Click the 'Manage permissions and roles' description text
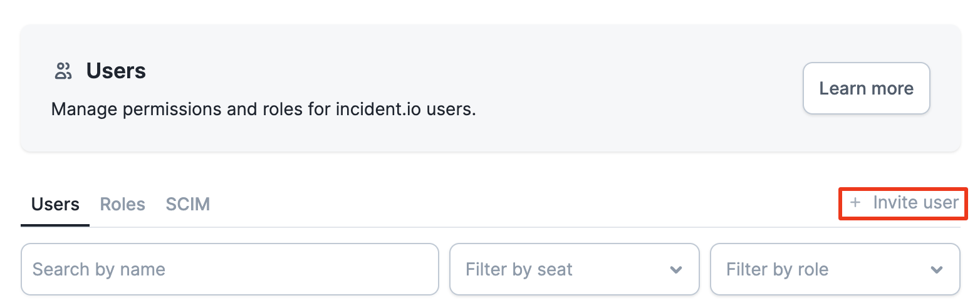980x303 pixels. tap(188, 110)
